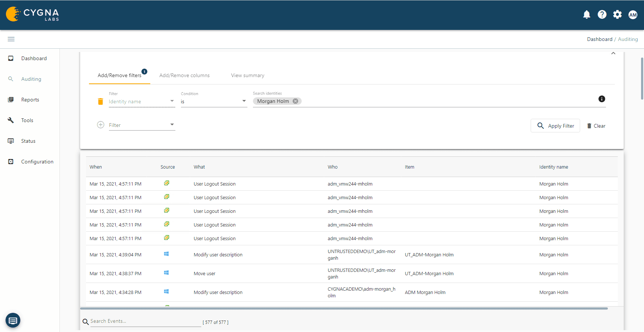Click the add filter plus icon
Screen dimensions: 644x332
point(100,125)
